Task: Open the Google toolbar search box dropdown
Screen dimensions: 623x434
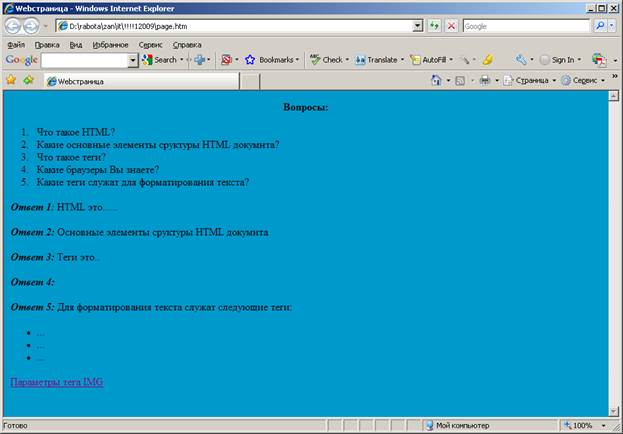Action: coord(133,60)
